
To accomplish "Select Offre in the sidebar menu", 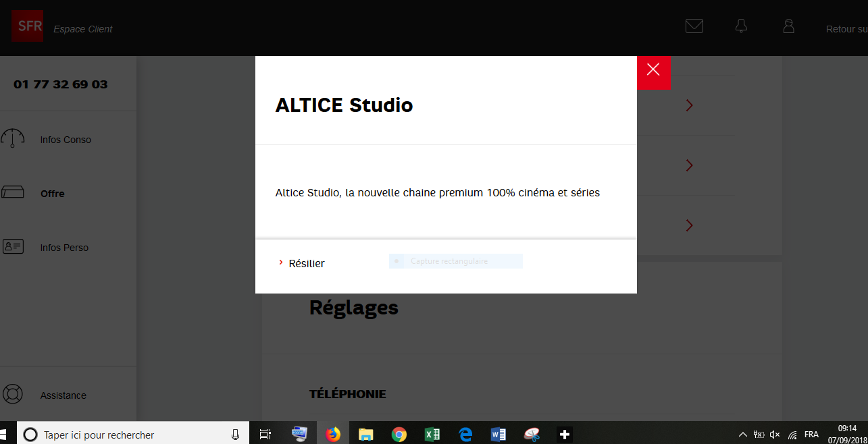I will click(53, 193).
